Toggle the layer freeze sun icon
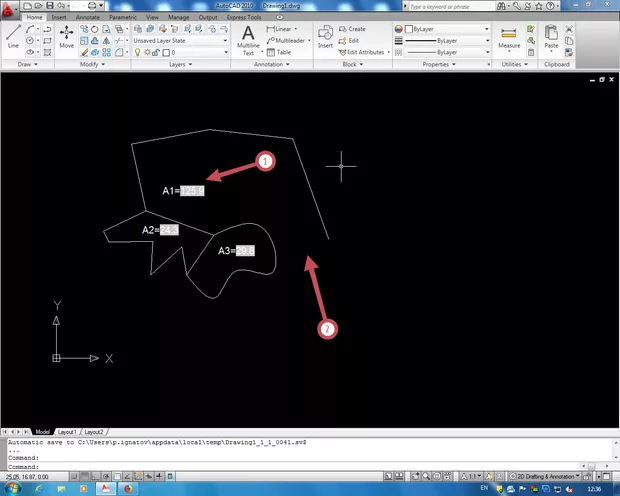 click(x=146, y=52)
